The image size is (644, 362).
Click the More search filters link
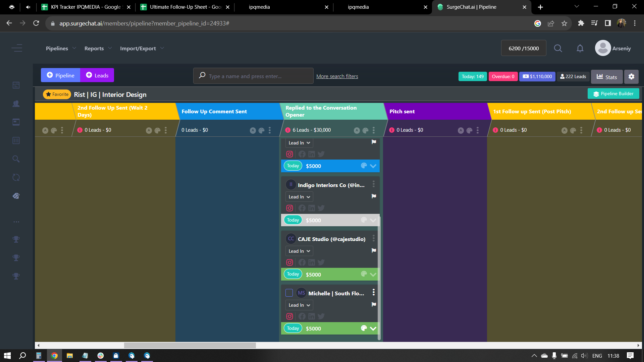(337, 76)
